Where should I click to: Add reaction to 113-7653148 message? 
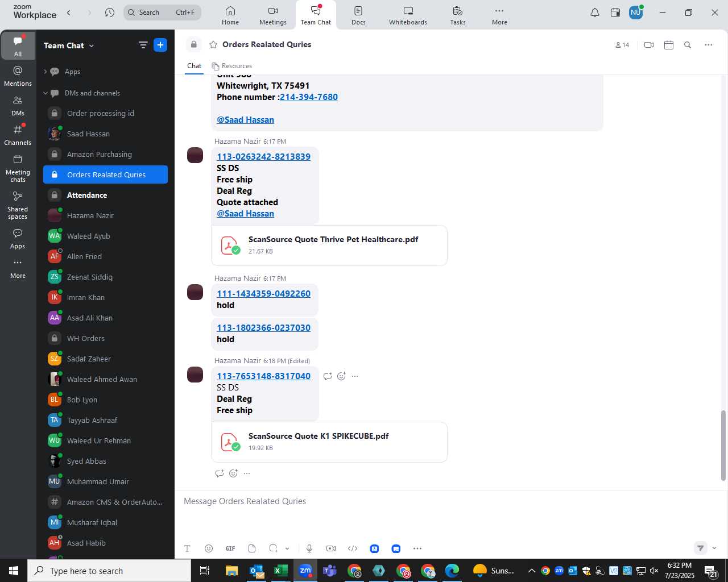click(341, 376)
